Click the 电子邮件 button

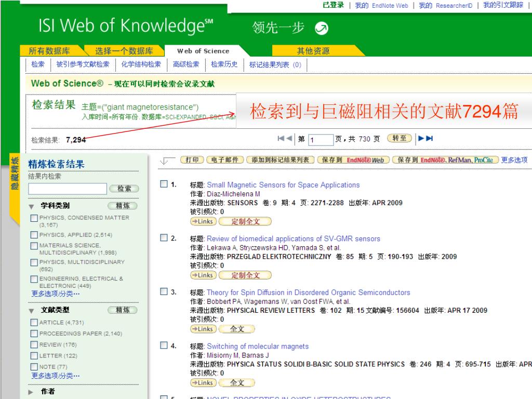tap(225, 160)
